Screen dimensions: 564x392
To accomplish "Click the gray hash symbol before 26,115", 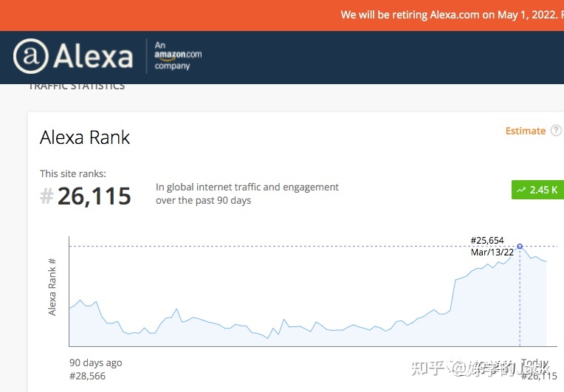I will tap(47, 196).
